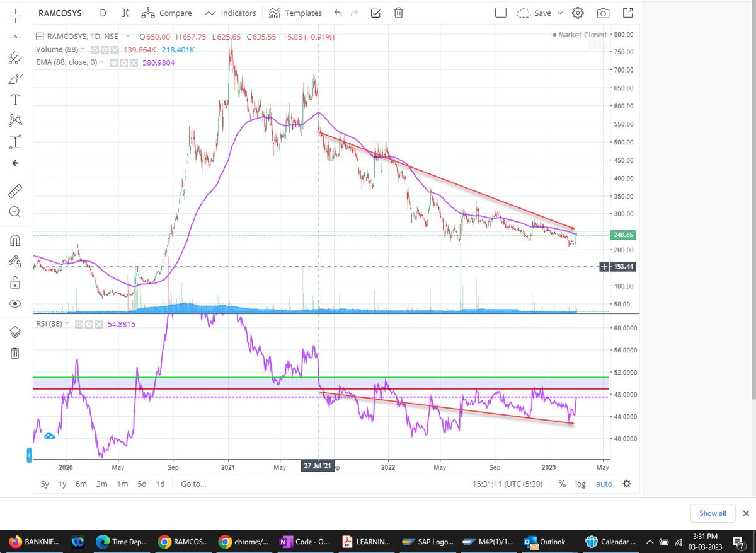Select the horizontal line drawing tool
Viewport: 756px width, 553px height.
pos(15,37)
